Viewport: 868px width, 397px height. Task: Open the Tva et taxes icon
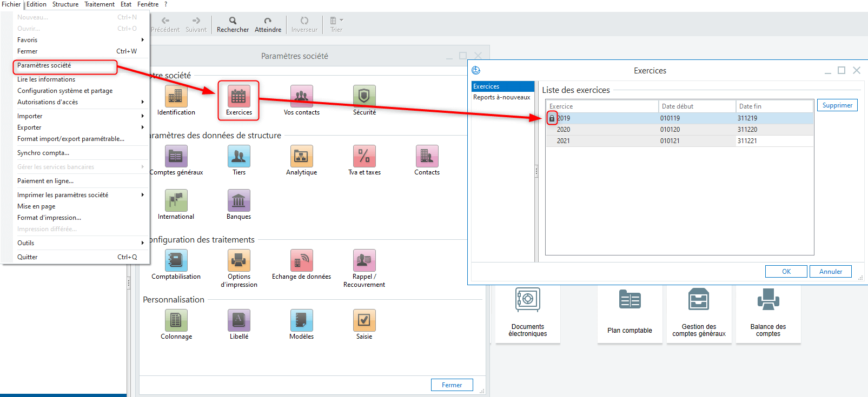click(x=364, y=157)
